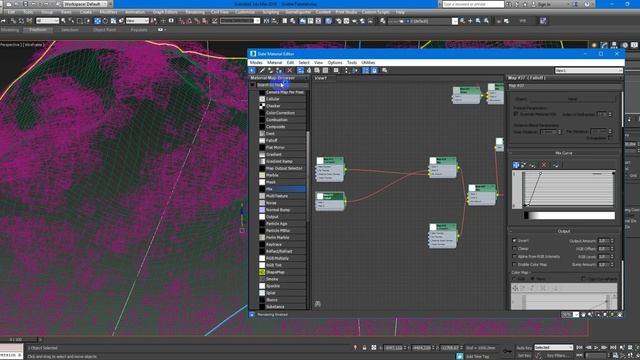Click Lay Out All vertical icon

click(x=347, y=71)
